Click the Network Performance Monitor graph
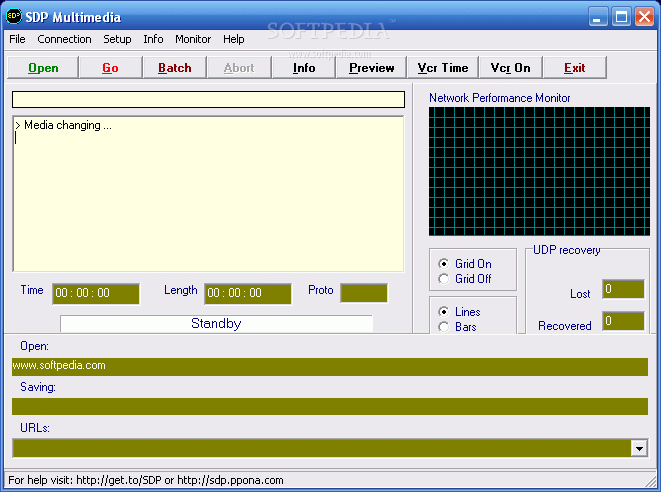 tap(539, 171)
